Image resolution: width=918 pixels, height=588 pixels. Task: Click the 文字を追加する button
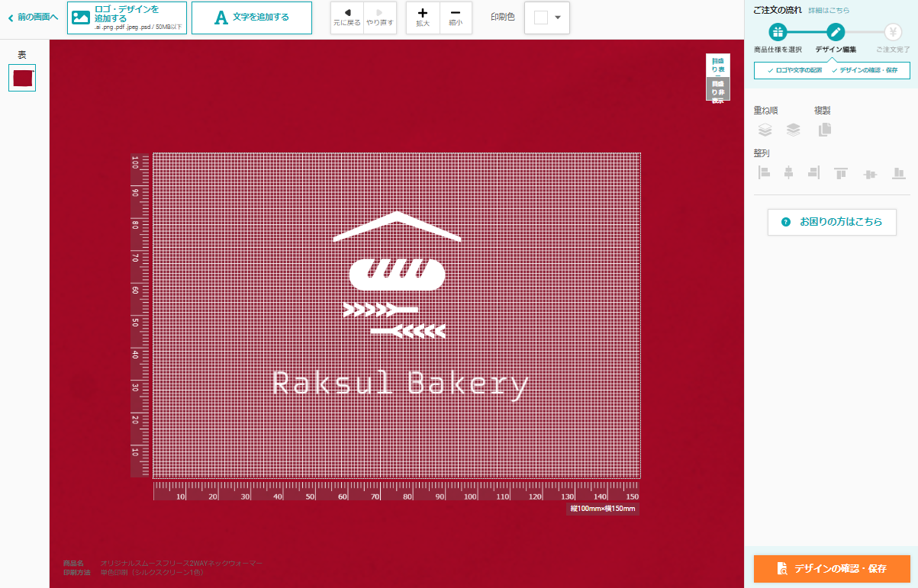[x=252, y=18]
